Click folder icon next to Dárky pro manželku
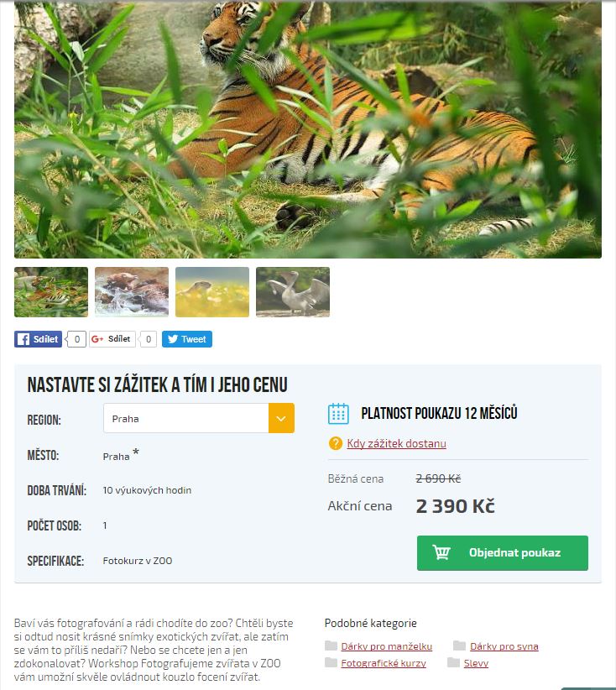Image resolution: width=616 pixels, height=690 pixels. tap(331, 646)
